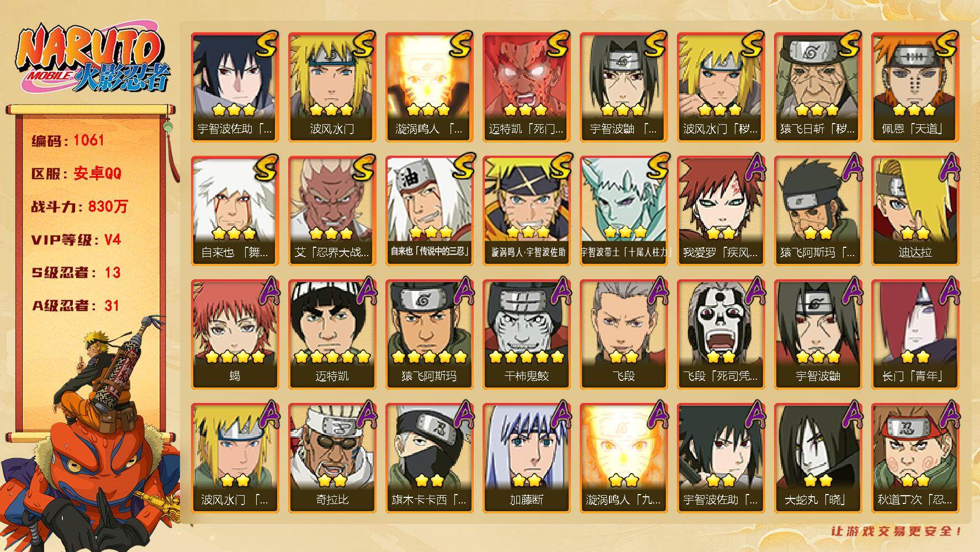Open the 蝎 ninja card

235,335
